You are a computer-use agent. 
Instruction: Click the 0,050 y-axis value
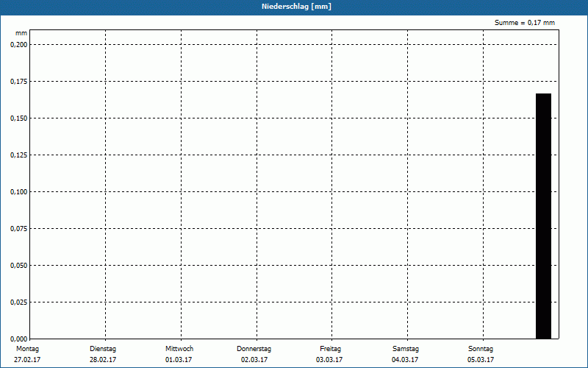coord(19,266)
